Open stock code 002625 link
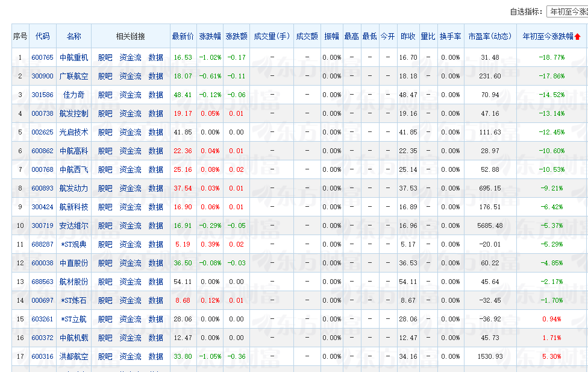The width and height of the screenshot is (588, 372). click(42, 132)
